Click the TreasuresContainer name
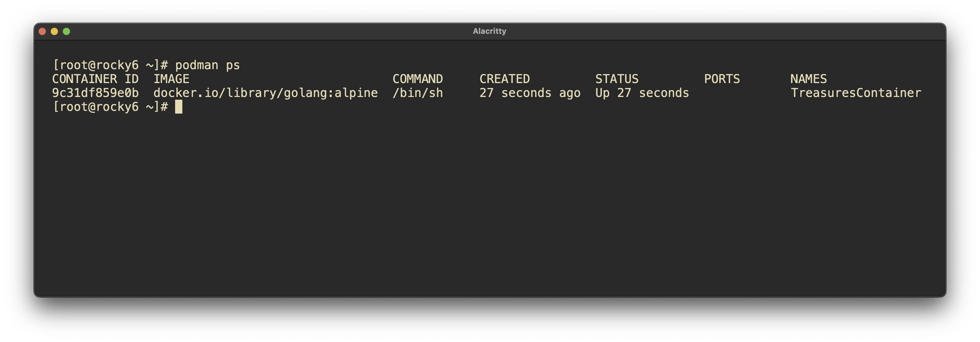This screenshot has width=980, height=342. pyautogui.click(x=856, y=93)
